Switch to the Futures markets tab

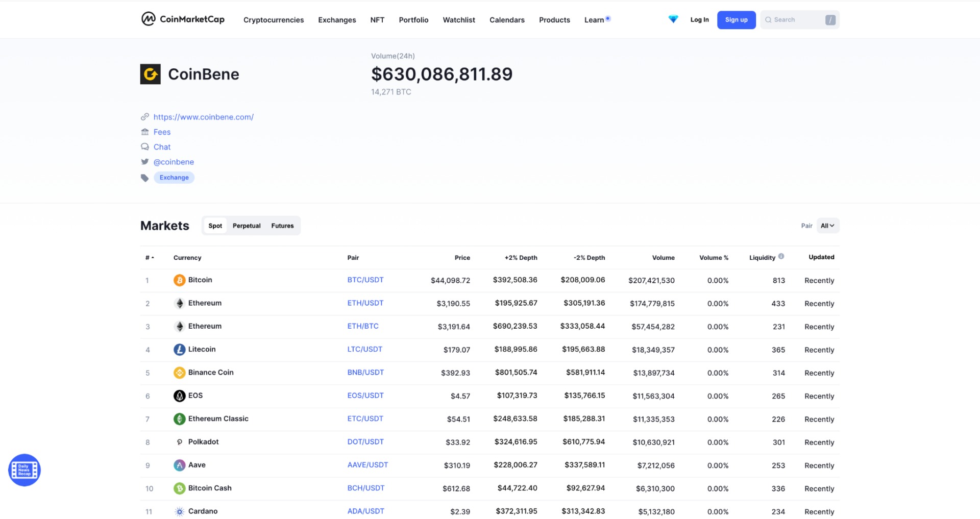282,225
